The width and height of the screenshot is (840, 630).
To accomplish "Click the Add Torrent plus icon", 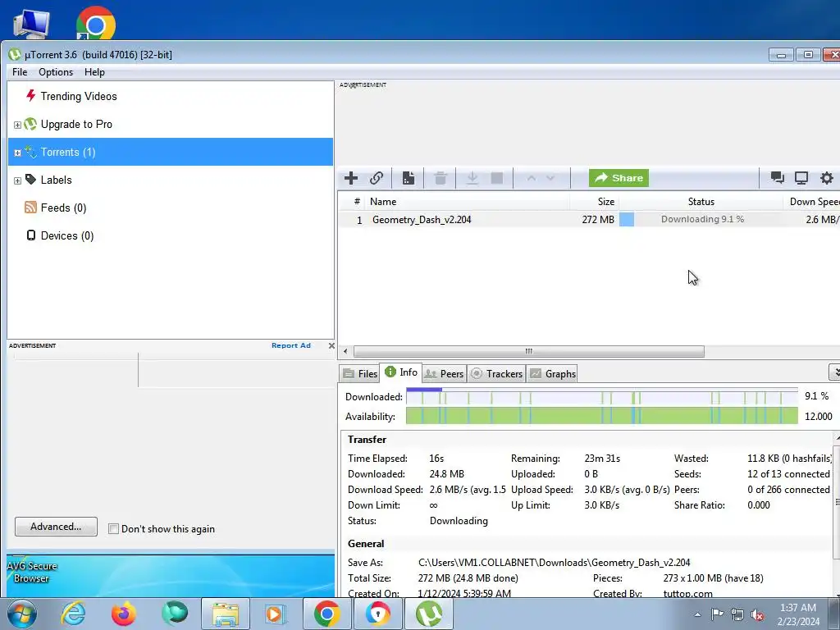I will 351,178.
